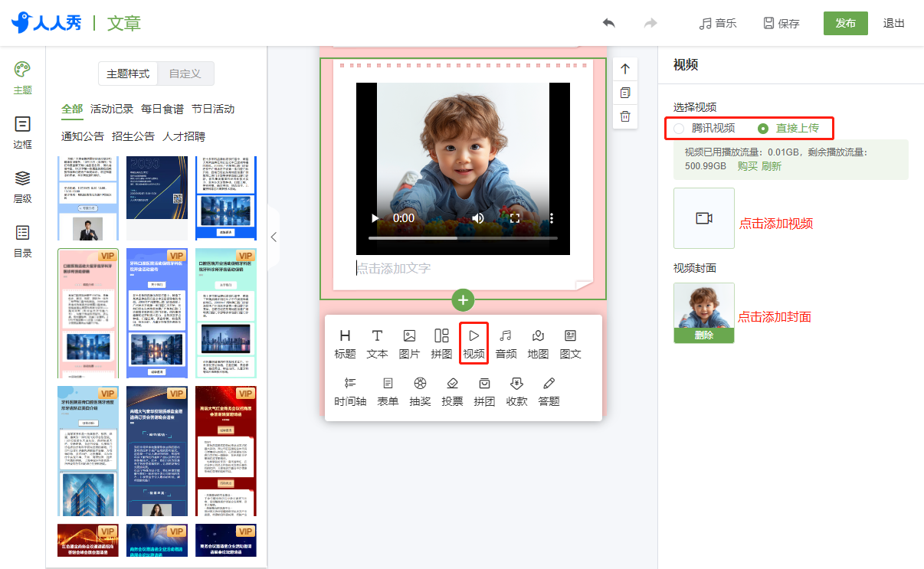Select the 直接上传 radio option

pos(763,128)
